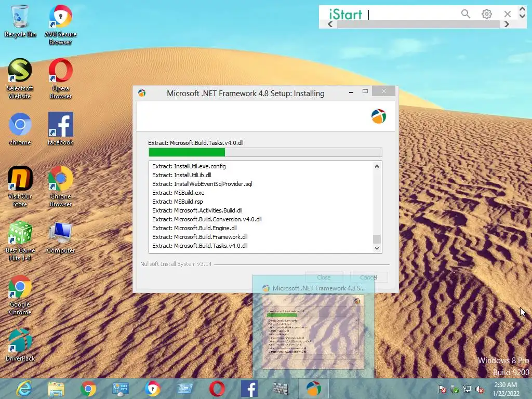The image size is (532, 399).
Task: Launch AVG Secure Browser from taskbar
Action: [153, 389]
